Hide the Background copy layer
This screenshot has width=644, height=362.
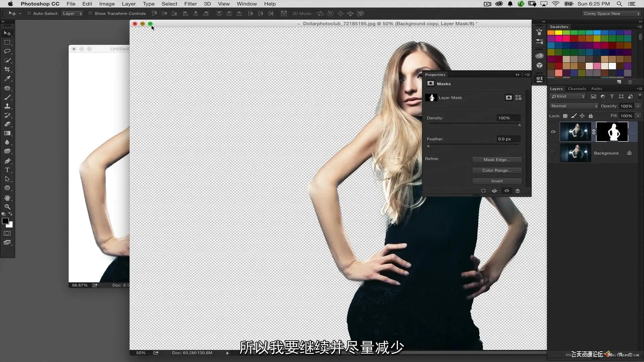[x=553, y=132]
